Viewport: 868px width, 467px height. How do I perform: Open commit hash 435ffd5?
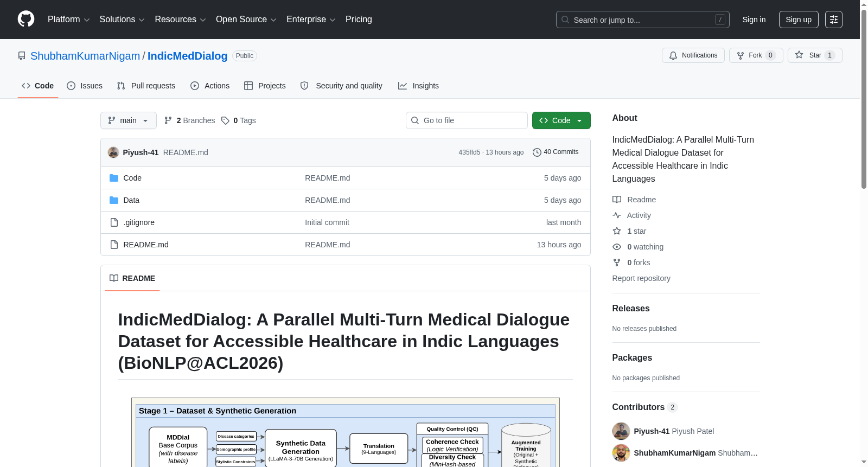point(469,152)
